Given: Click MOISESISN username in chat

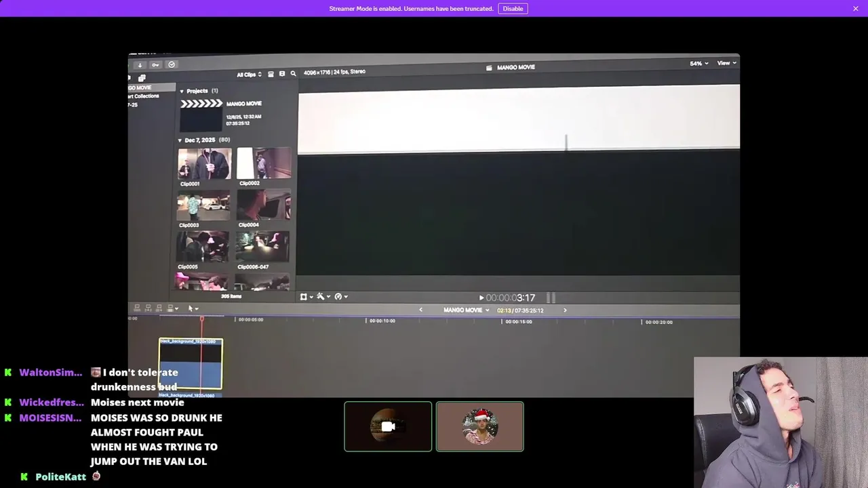Looking at the screenshot, I should click(x=50, y=418).
